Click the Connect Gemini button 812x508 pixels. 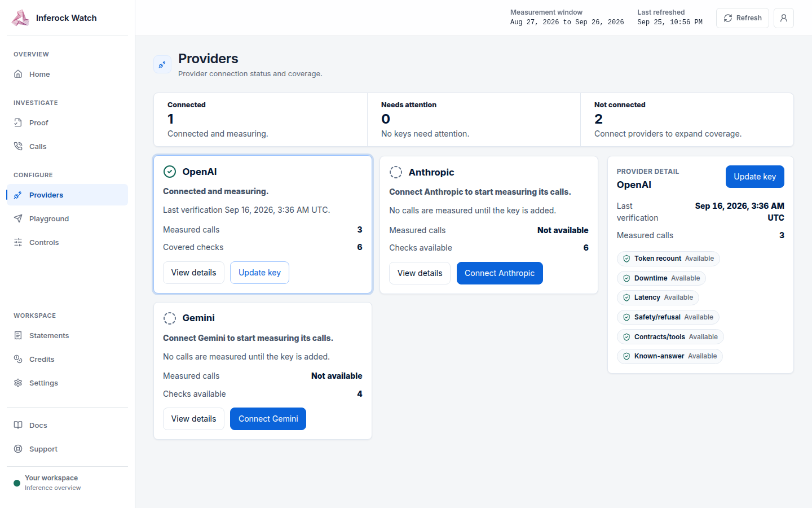coord(268,419)
